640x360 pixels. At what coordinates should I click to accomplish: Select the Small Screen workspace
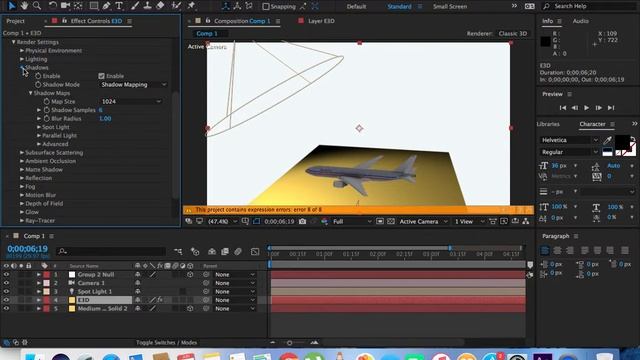(450, 7)
